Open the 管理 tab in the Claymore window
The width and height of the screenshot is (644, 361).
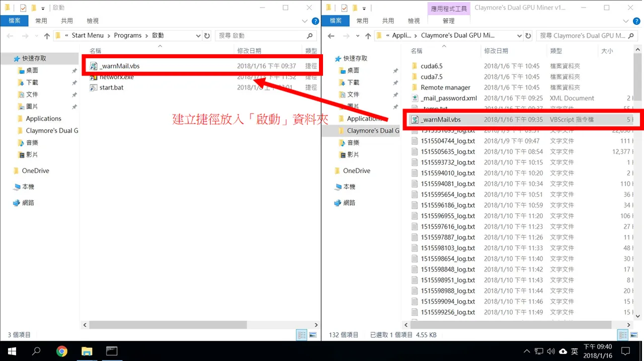coord(449,21)
